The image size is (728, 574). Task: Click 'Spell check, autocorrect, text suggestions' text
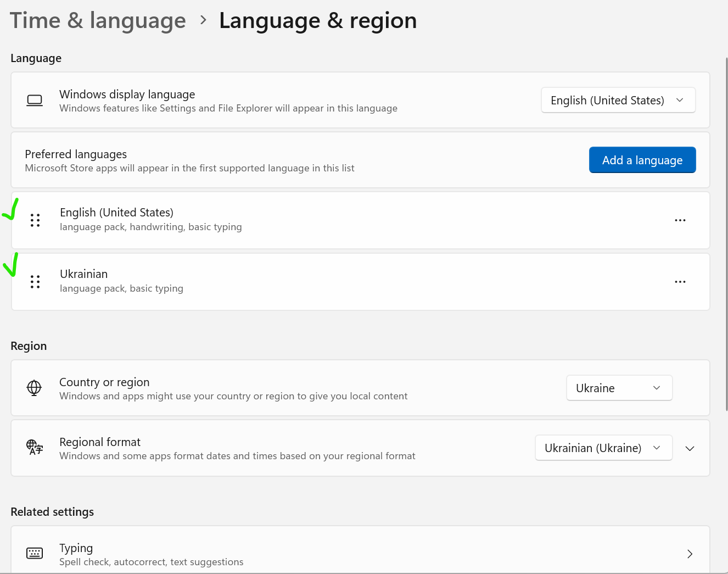coord(152,562)
